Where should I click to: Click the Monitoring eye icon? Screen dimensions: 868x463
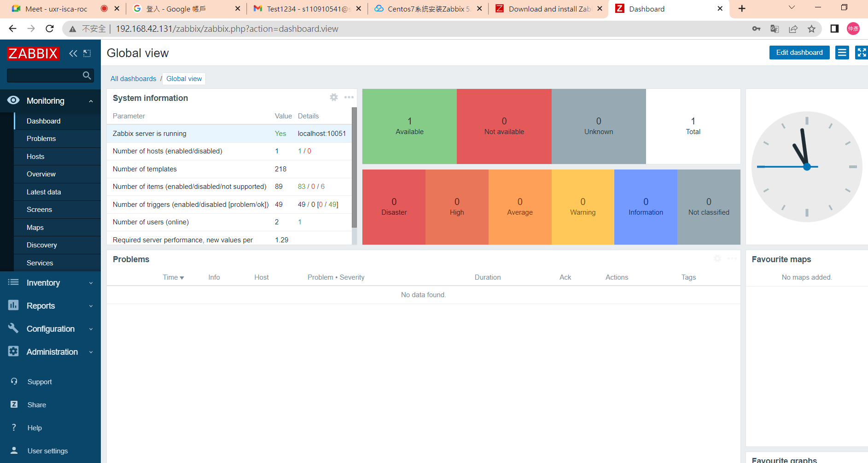(x=13, y=100)
